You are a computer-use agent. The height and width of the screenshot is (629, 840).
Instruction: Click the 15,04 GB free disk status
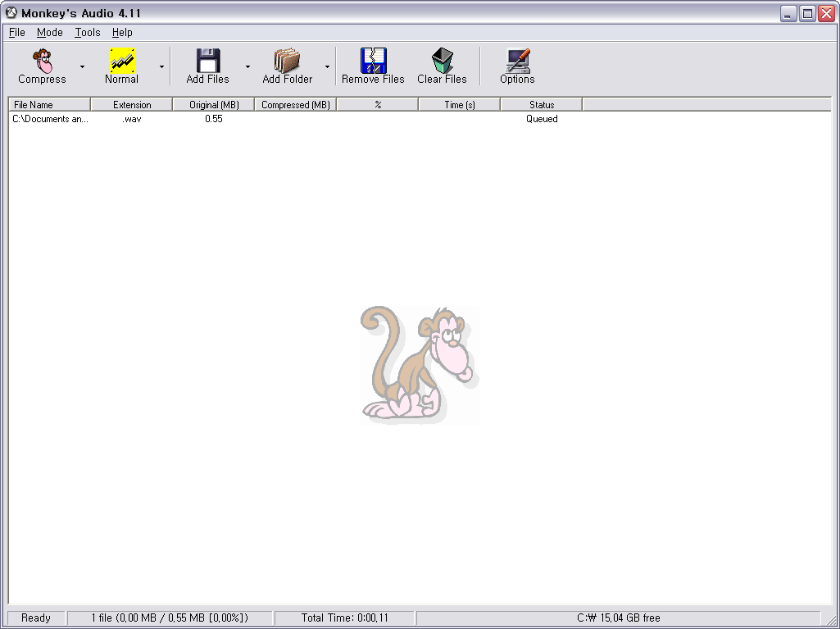tap(619, 618)
